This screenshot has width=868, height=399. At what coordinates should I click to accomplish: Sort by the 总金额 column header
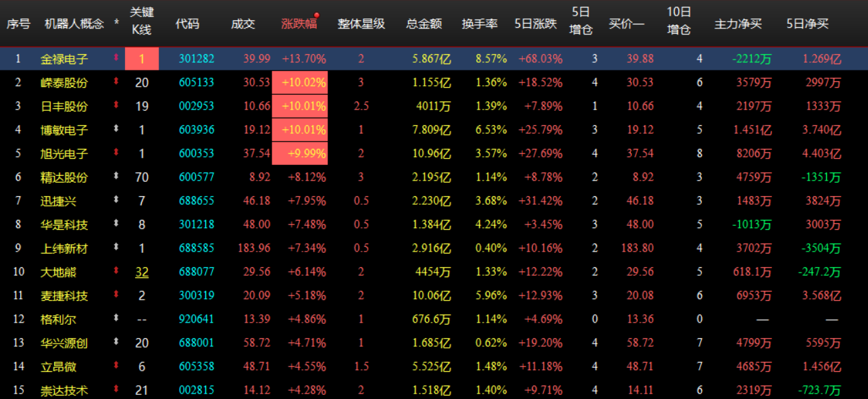pos(424,24)
